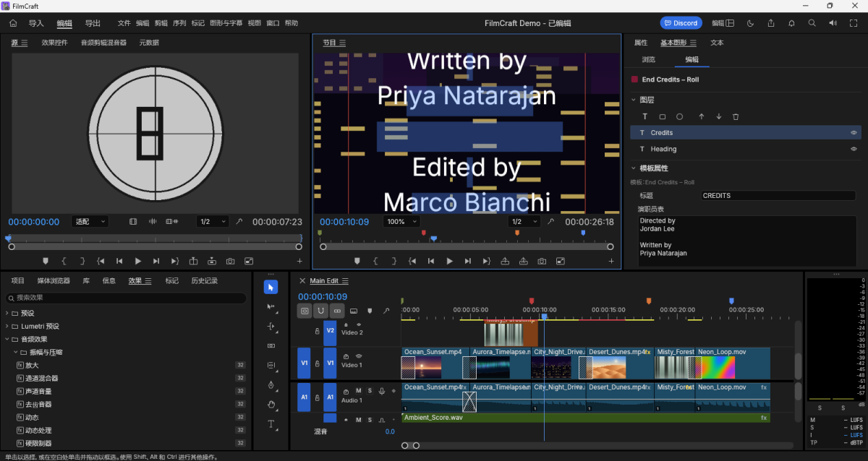Click the speaker volume icon in top bar
Viewport: 868px width, 461px height.
point(833,23)
